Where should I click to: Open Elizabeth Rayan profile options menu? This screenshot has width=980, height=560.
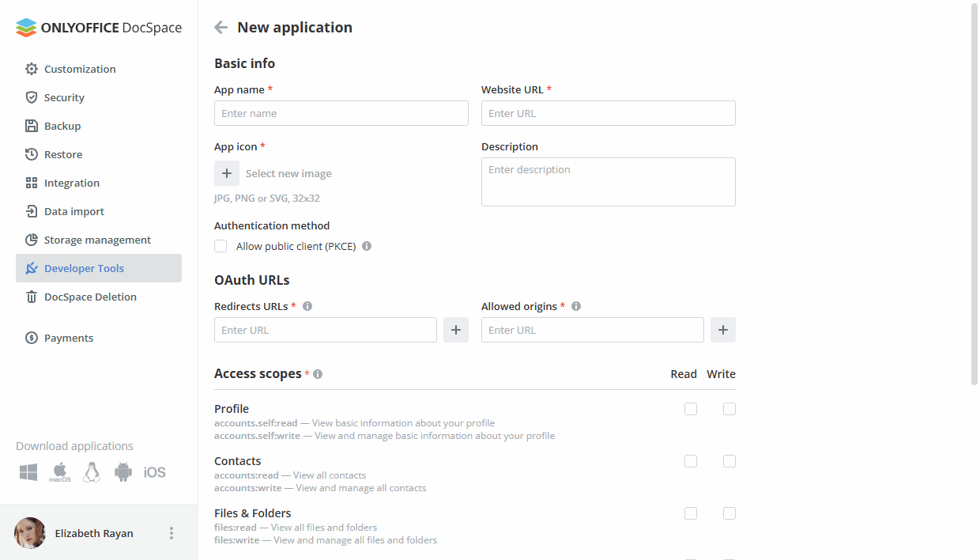(171, 533)
